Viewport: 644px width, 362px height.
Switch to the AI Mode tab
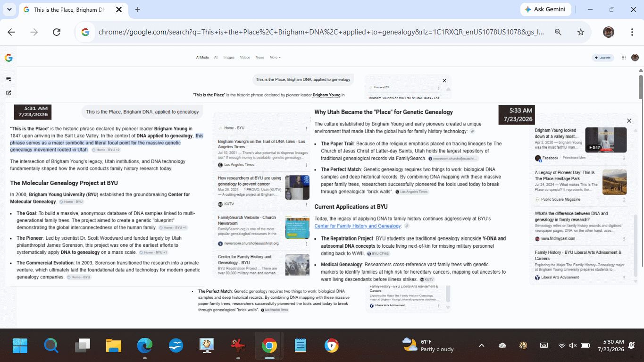[x=202, y=58]
